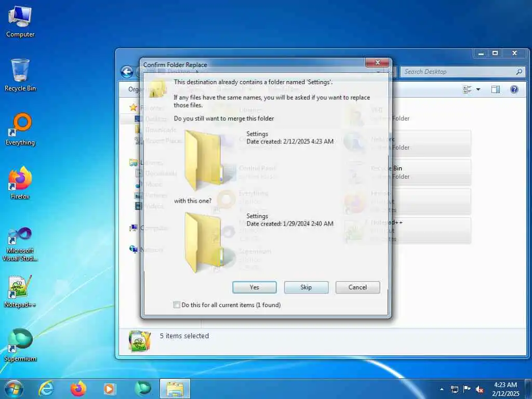Open the taskbar clock showing 4:23 AM
Image resolution: width=532 pixels, height=399 pixels.
click(x=506, y=389)
